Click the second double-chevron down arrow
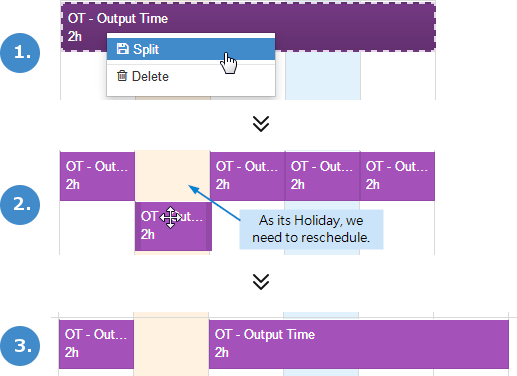Screen dimensions: 517x376 [x=261, y=282]
